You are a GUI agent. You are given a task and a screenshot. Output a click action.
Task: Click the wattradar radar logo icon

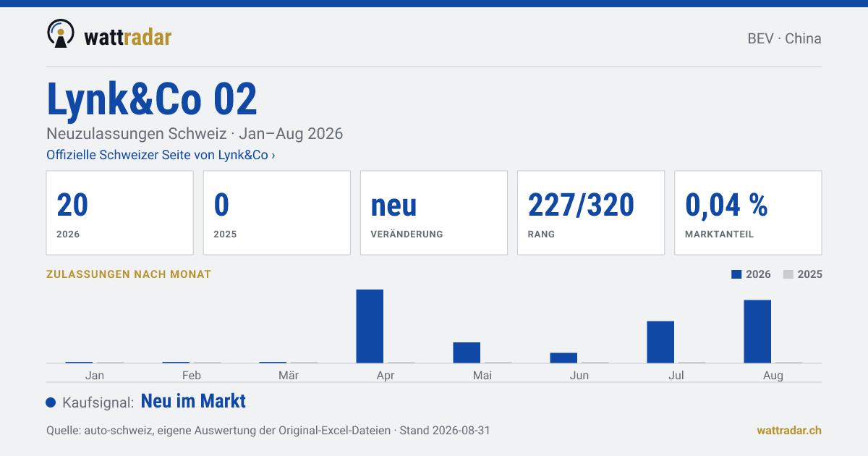click(61, 34)
